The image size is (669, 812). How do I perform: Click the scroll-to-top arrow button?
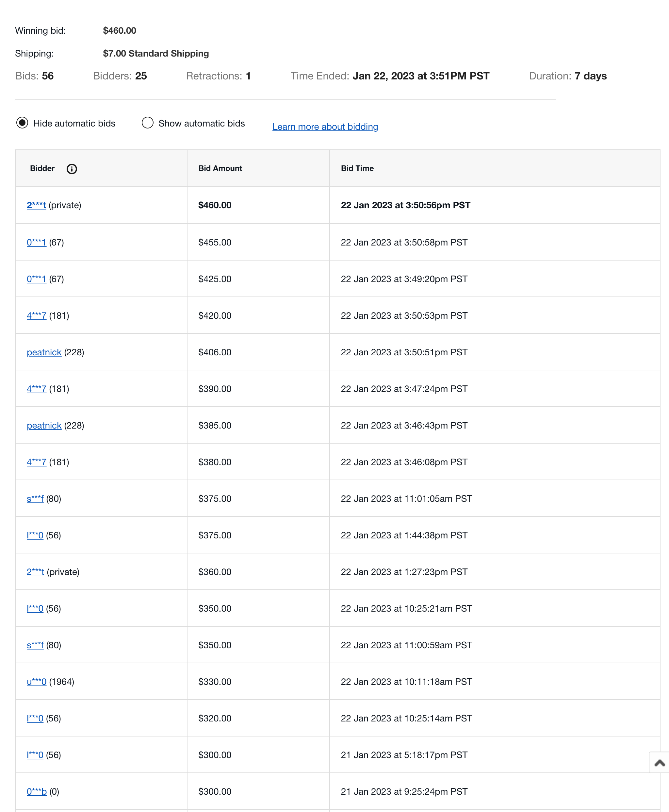[660, 763]
